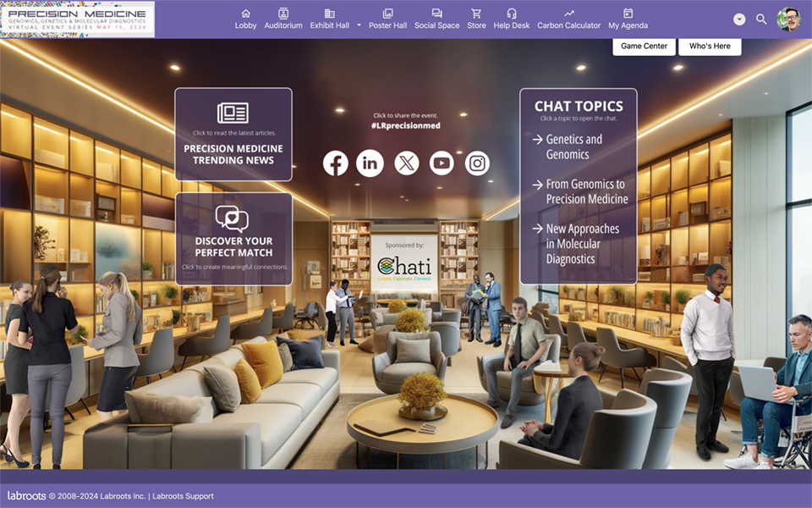Click the Discover Your Perfect Match title

pyautogui.click(x=233, y=246)
